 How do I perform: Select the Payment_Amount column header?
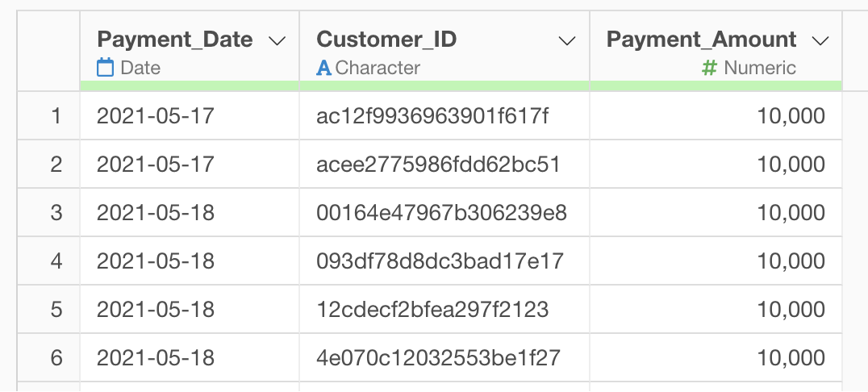click(x=701, y=40)
